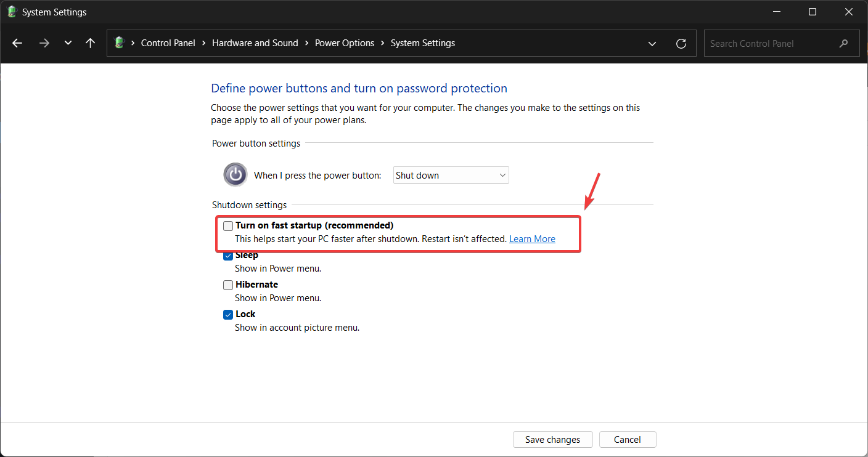Check the Hibernate checkbox
Image resolution: width=868 pixels, height=457 pixels.
[x=228, y=285]
